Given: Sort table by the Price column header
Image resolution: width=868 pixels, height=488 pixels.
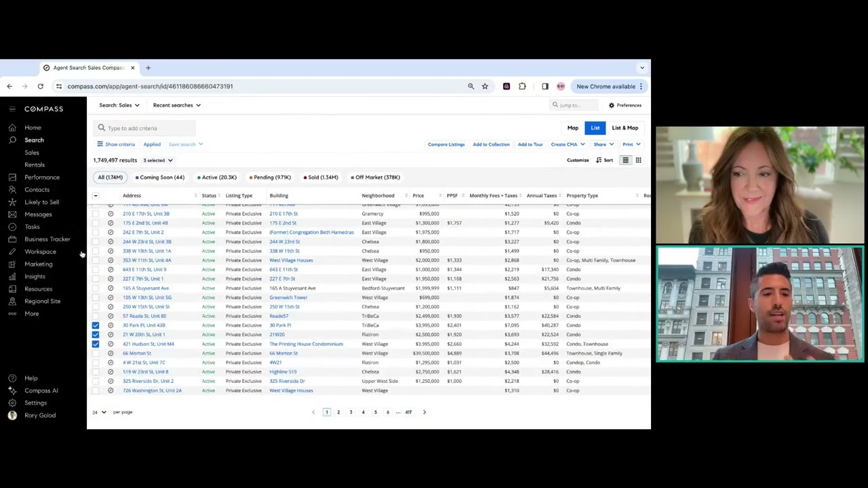Looking at the screenshot, I should click(418, 196).
